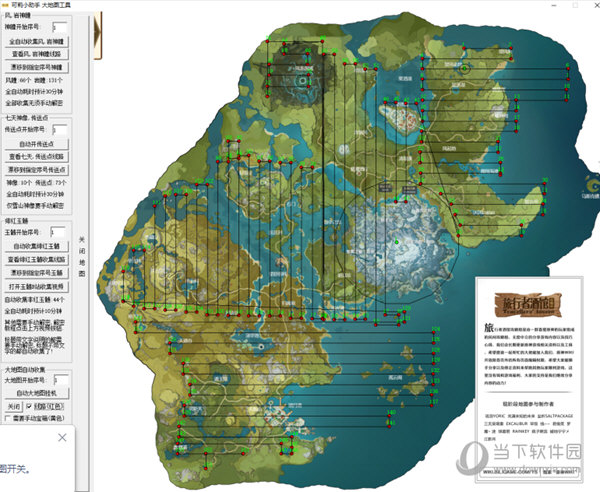Viewport: 600px width, 492px height.
Task: Maximize the 大地图工具 window
Action: [575, 5]
